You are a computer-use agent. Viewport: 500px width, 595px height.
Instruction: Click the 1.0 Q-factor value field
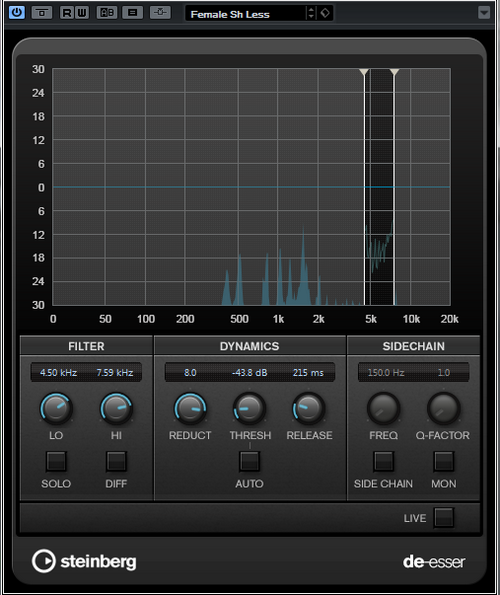(x=443, y=373)
